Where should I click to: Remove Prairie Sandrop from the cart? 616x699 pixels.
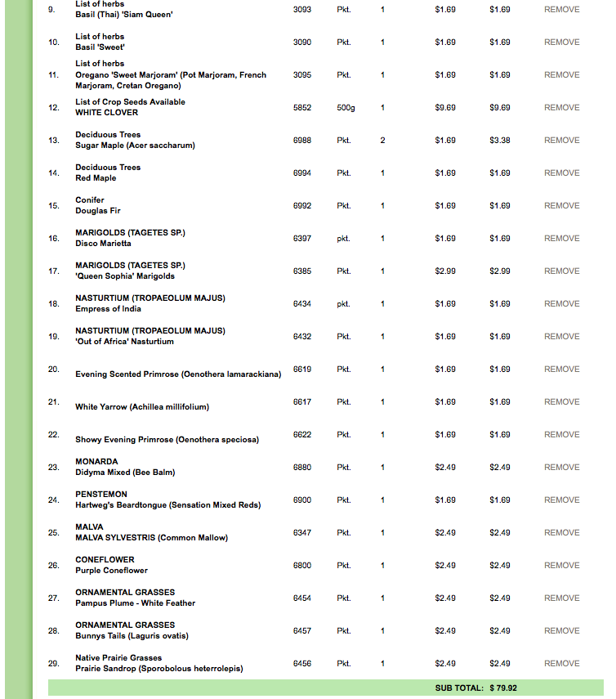click(x=561, y=664)
